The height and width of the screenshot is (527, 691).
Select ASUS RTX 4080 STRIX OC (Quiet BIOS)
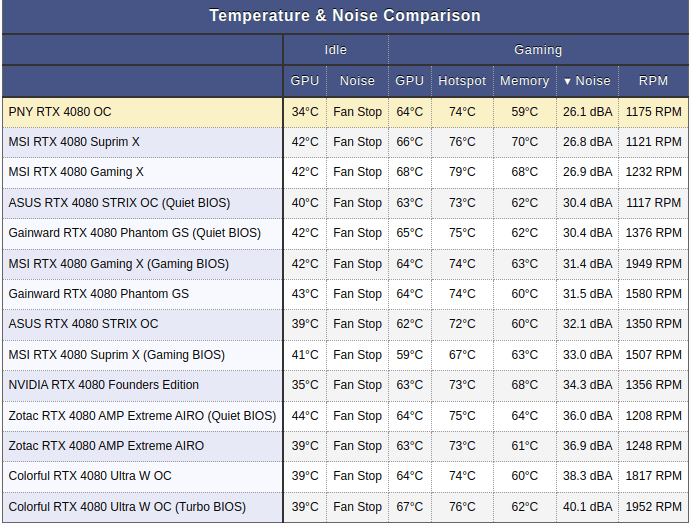tap(119, 203)
